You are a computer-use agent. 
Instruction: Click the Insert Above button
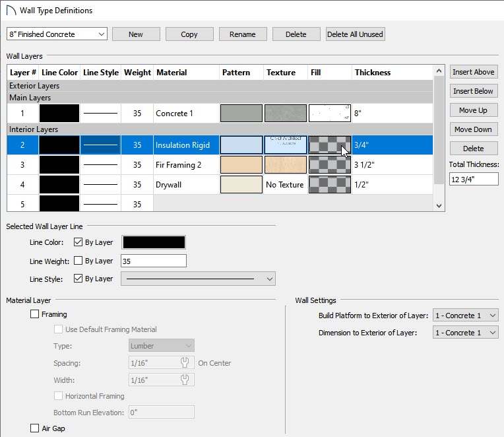(x=474, y=72)
